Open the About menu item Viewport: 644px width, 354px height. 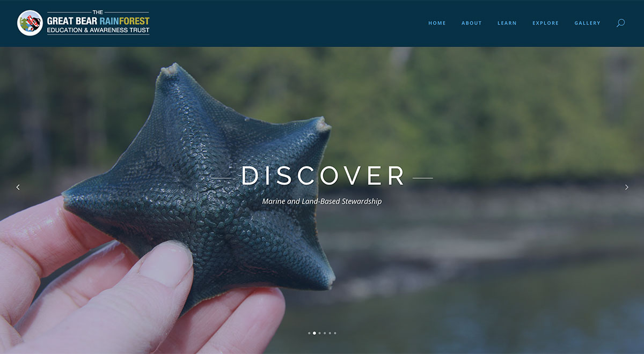click(472, 23)
